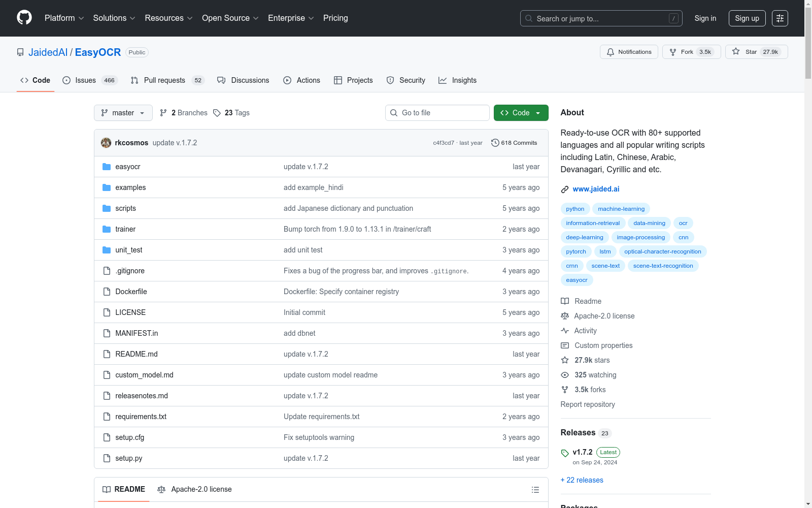Click the JaidedAI owner link
This screenshot has height=508, width=812.
pos(48,52)
